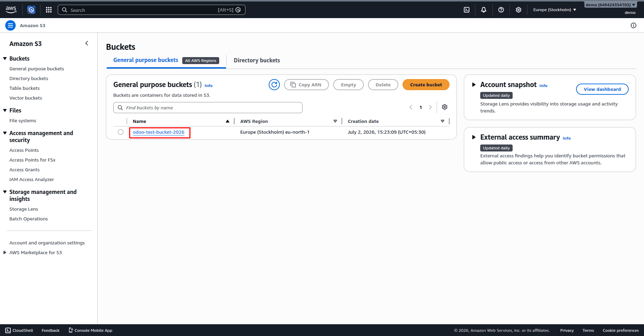Screen dimensions: 644x336
Task: Click Info link beside General purpose buckets
Action: (208, 86)
